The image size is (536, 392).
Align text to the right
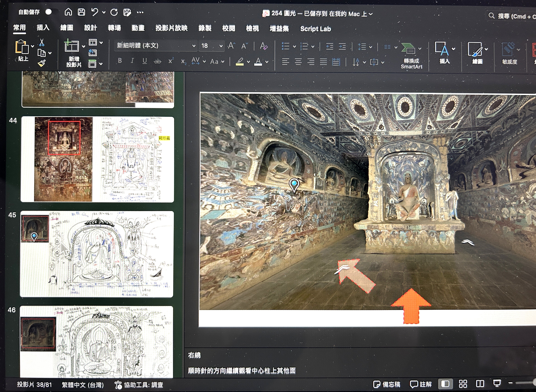(x=311, y=62)
